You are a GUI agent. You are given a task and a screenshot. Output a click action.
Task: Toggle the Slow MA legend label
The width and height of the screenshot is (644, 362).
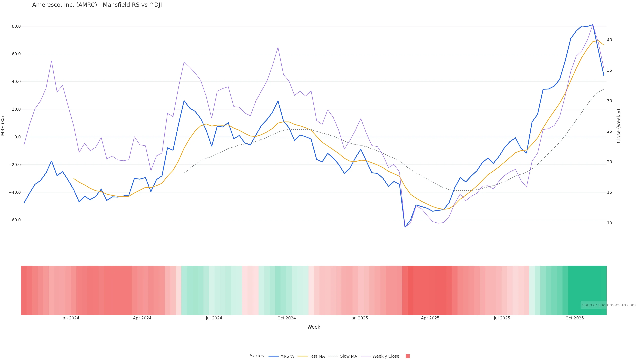348,356
